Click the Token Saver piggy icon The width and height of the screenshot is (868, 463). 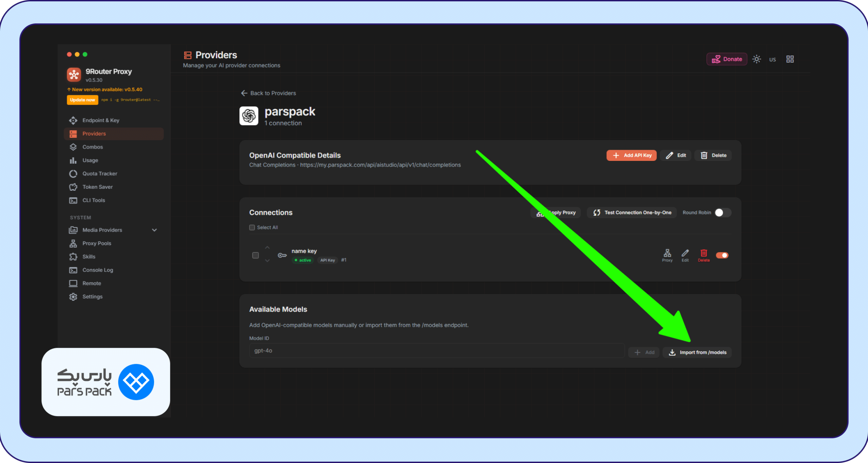pyautogui.click(x=73, y=187)
